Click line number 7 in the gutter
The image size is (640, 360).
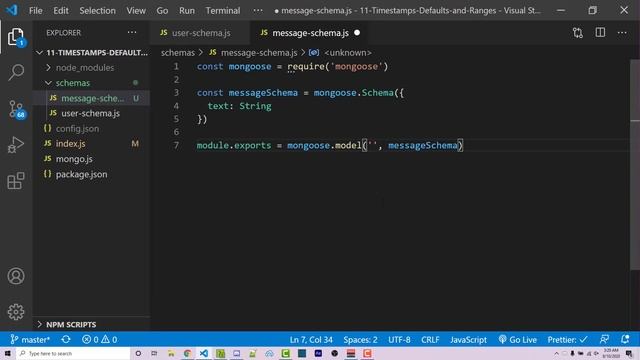click(x=176, y=145)
